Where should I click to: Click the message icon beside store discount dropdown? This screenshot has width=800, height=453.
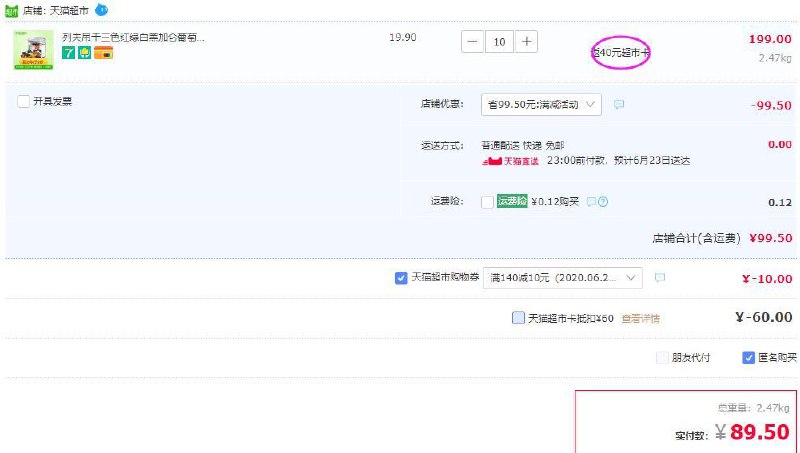pyautogui.click(x=619, y=105)
